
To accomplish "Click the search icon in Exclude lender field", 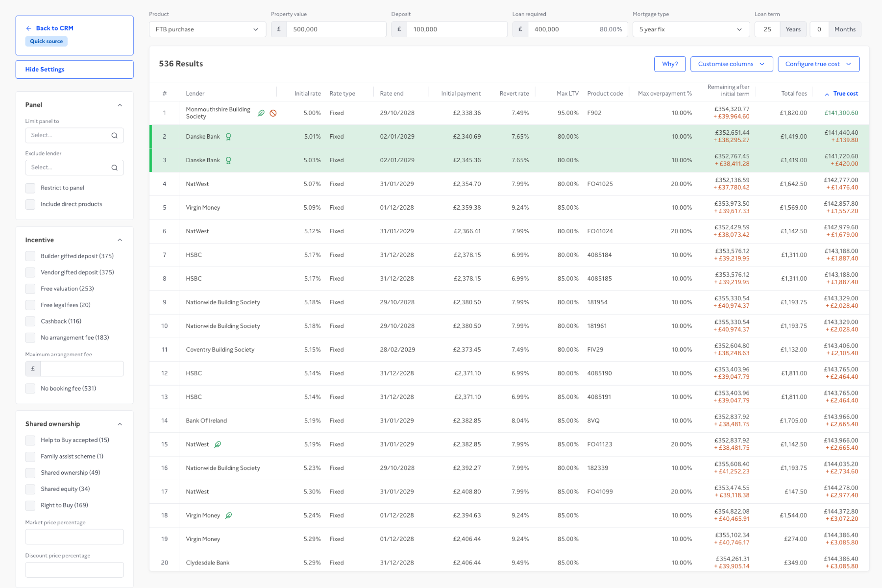I will [115, 168].
